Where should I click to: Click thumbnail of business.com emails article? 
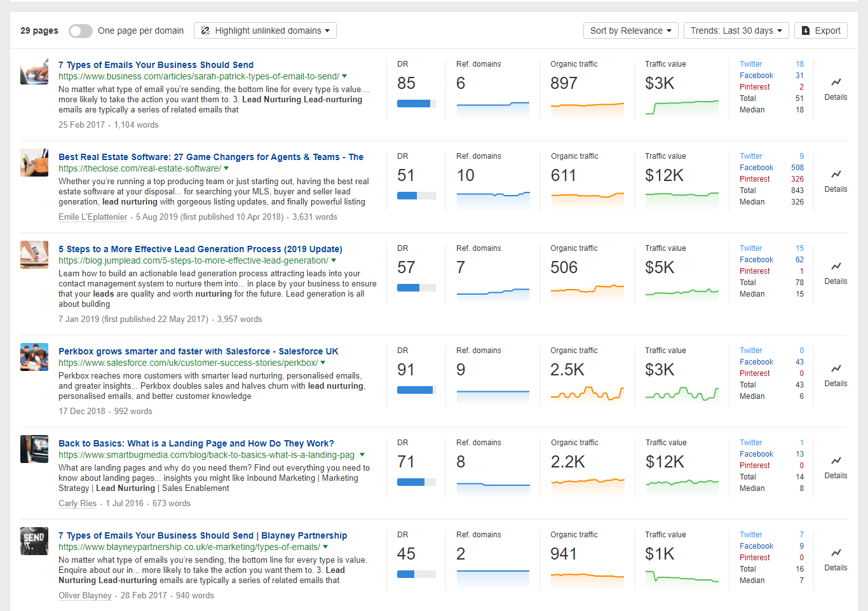34,71
